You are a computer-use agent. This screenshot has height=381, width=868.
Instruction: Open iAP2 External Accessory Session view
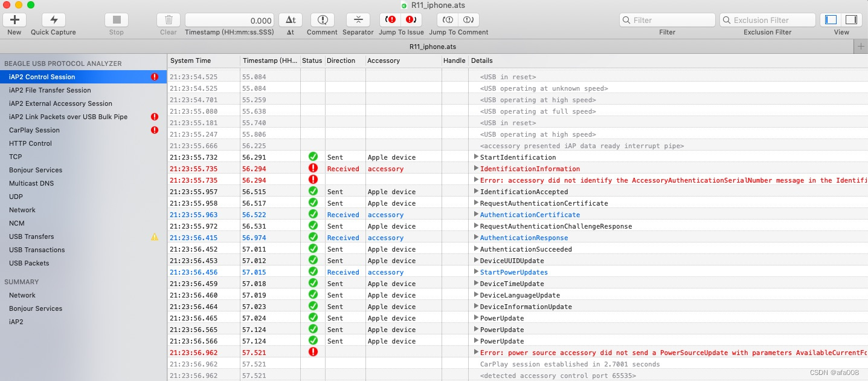pyautogui.click(x=83, y=103)
